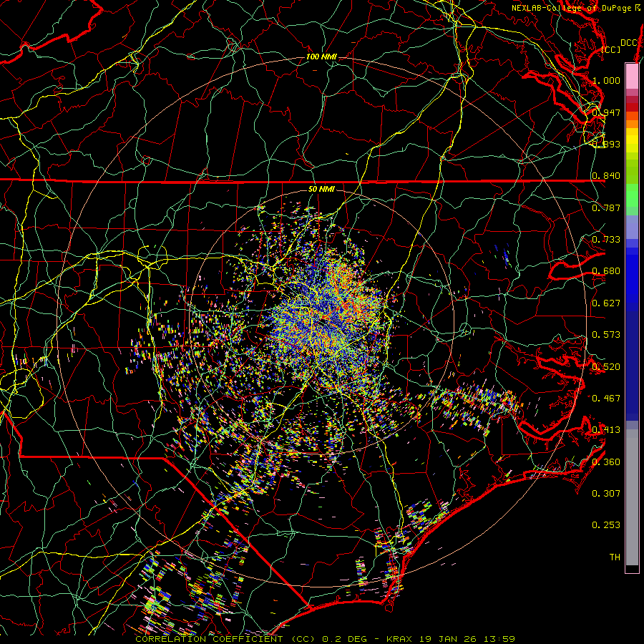Select the 0.520 legend value
This screenshot has height=644, width=644.
pyautogui.click(x=606, y=367)
